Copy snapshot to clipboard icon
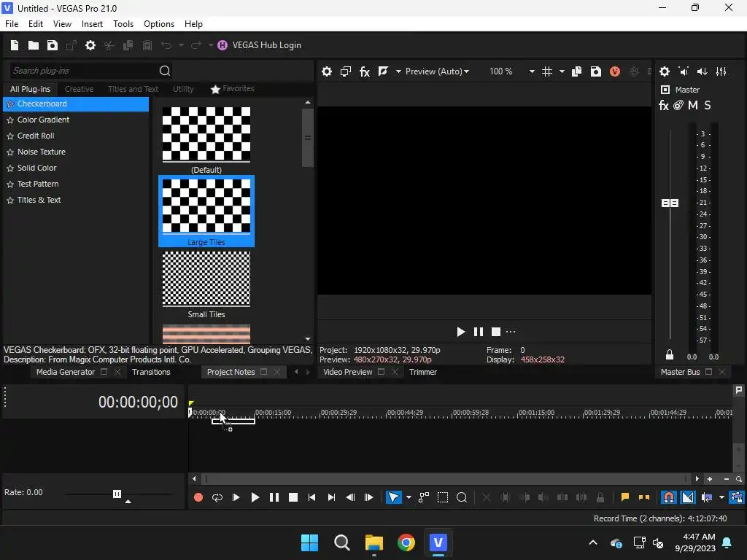 [576, 71]
